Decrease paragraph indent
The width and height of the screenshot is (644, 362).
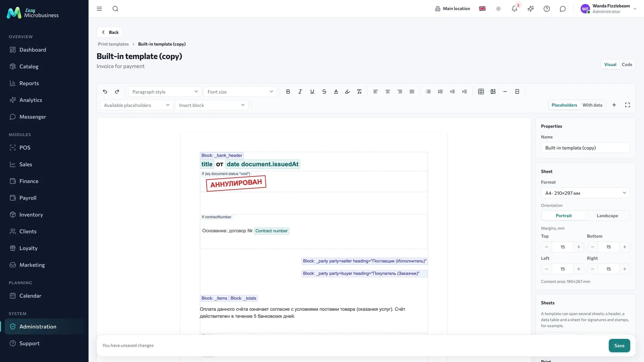click(x=452, y=92)
